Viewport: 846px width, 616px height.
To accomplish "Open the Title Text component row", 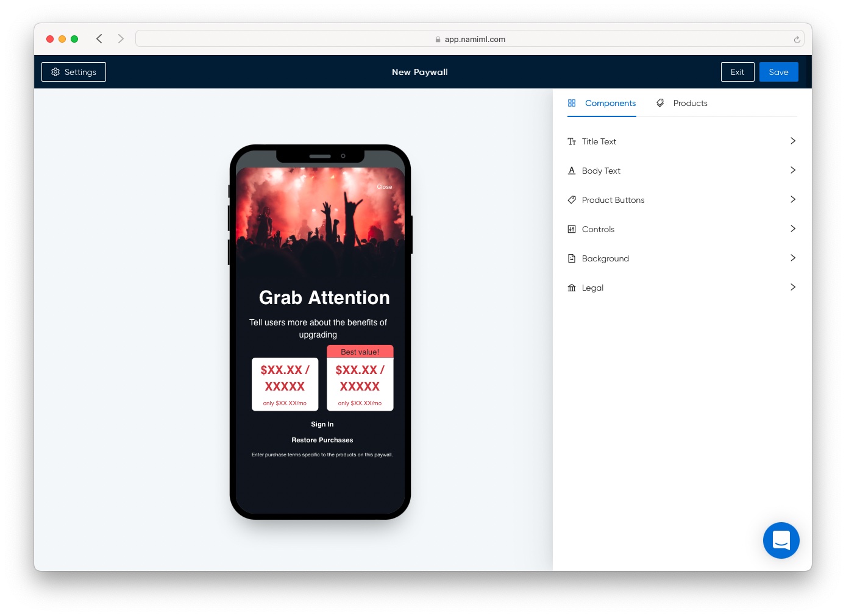I will 682,141.
